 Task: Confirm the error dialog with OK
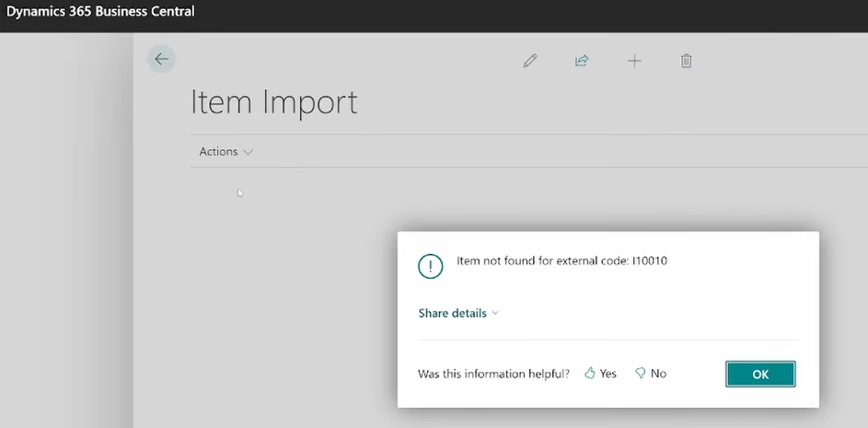coord(760,375)
